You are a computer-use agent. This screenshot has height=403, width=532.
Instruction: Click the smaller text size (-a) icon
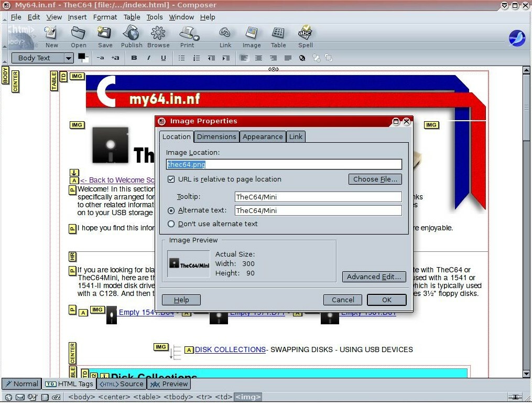point(101,58)
